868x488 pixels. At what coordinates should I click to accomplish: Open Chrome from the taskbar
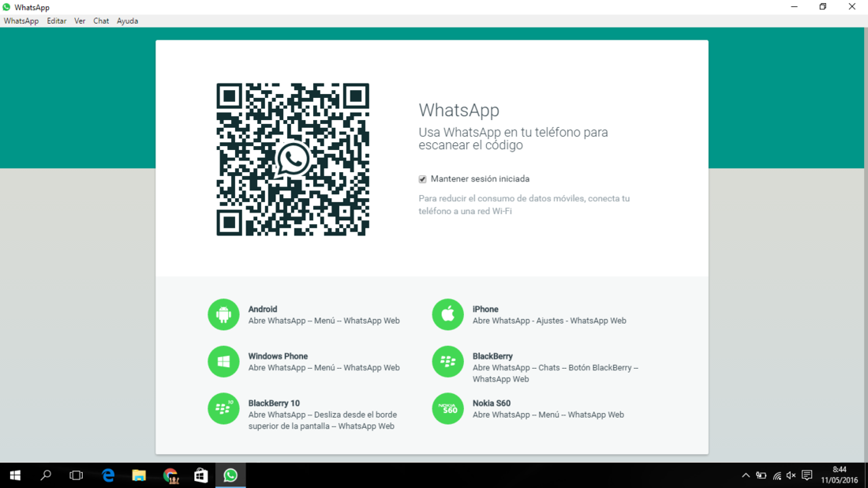click(170, 475)
